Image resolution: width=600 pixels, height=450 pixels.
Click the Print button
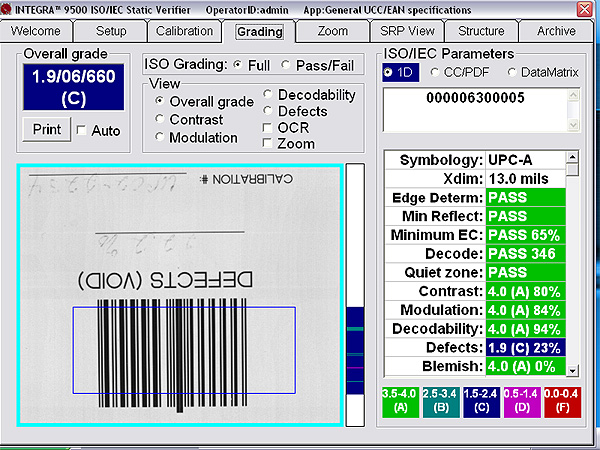point(46,130)
